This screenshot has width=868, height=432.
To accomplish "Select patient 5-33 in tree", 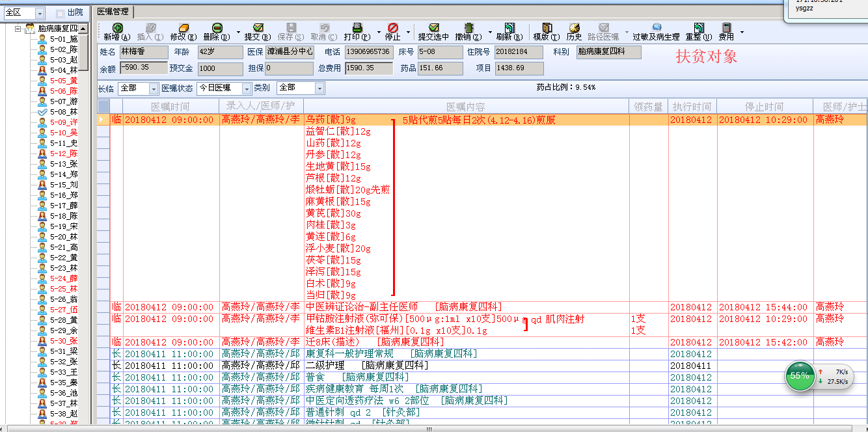I will 64,372.
